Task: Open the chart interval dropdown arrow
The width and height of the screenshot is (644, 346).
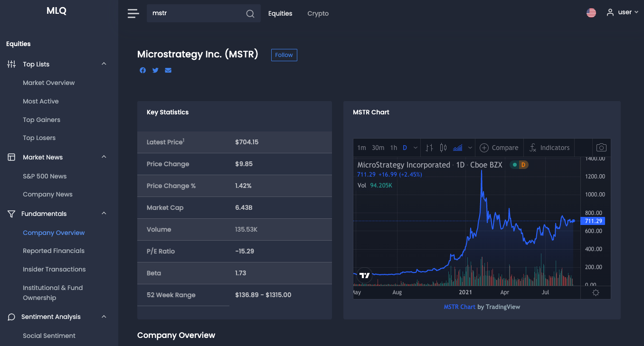Action: pyautogui.click(x=416, y=148)
